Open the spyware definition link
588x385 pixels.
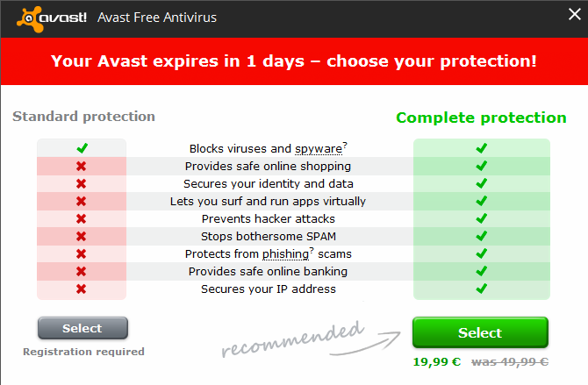click(x=319, y=149)
